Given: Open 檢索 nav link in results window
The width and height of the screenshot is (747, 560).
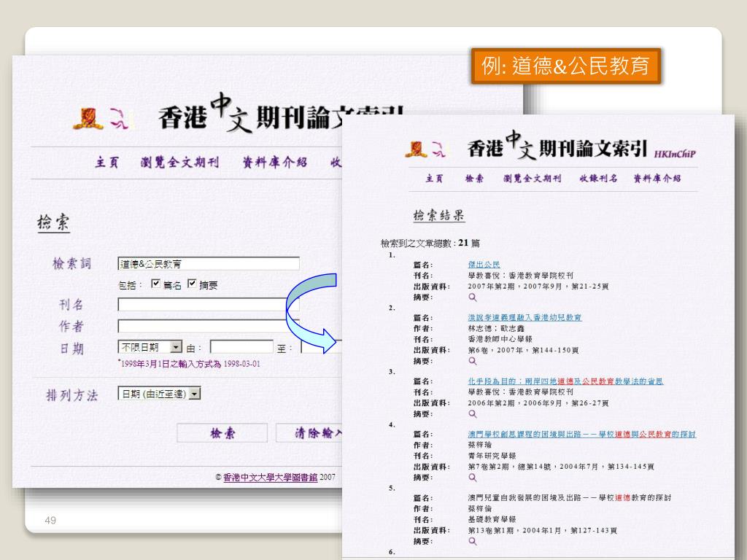Looking at the screenshot, I should 474,179.
